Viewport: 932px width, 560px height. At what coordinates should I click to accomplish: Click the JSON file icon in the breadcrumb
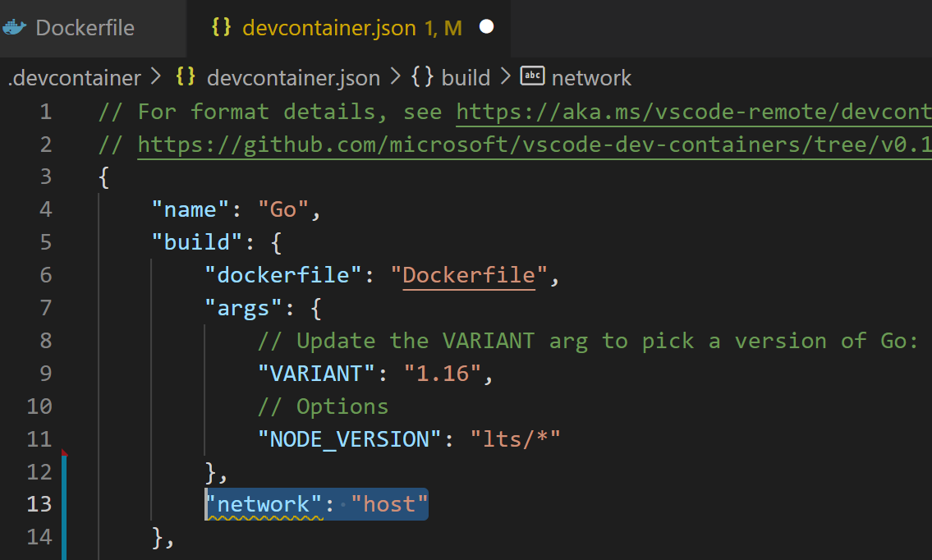[186, 76]
